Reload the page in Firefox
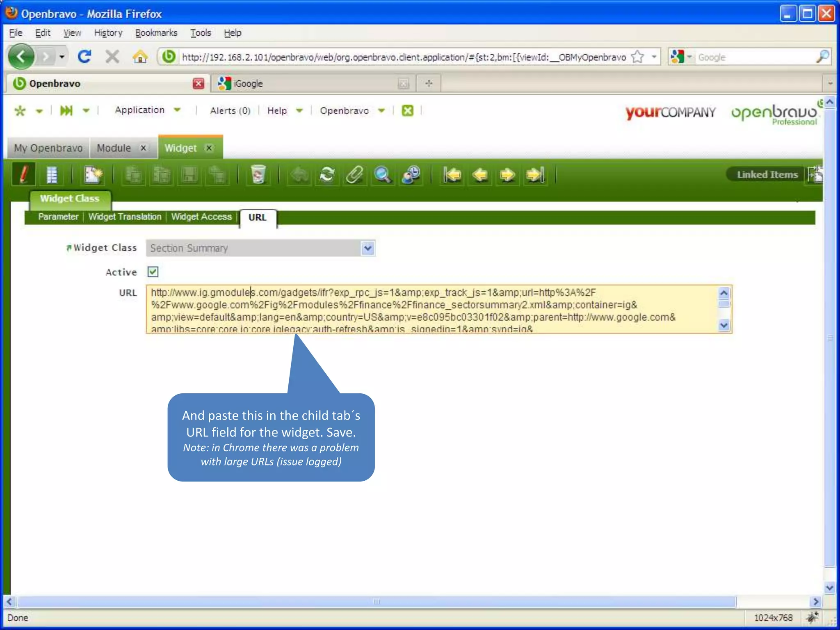The image size is (840, 630). click(84, 57)
